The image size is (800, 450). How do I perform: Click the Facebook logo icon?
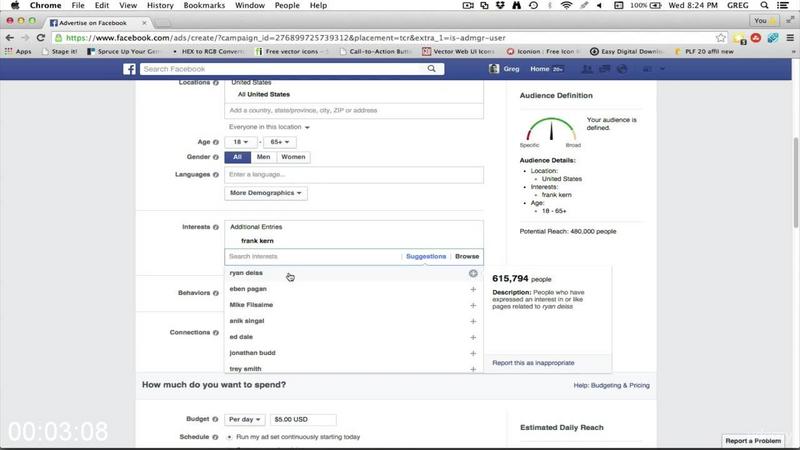click(130, 69)
